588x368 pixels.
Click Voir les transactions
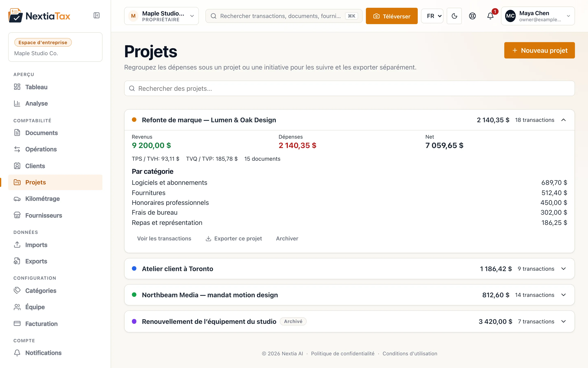(164, 239)
